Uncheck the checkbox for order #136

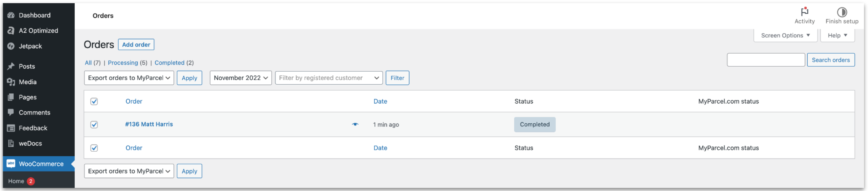click(94, 125)
